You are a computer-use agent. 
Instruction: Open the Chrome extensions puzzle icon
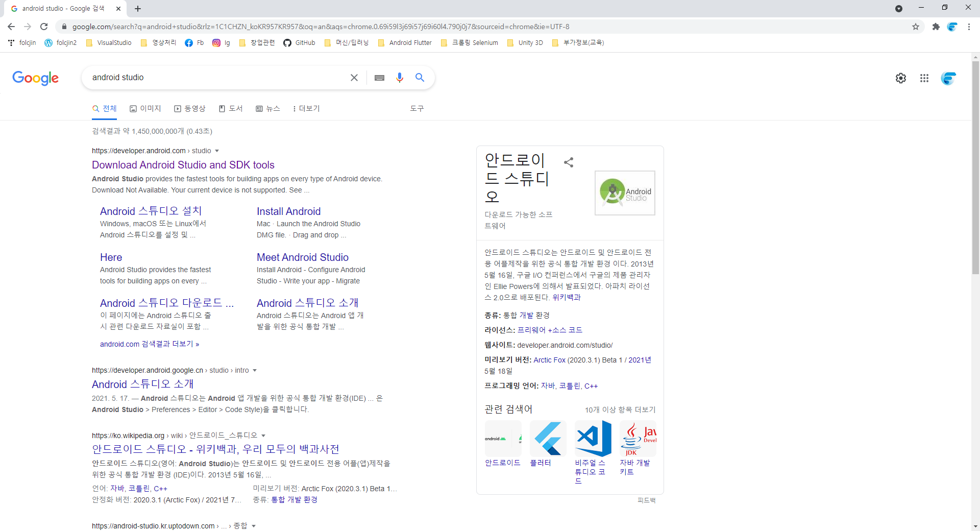click(x=936, y=27)
